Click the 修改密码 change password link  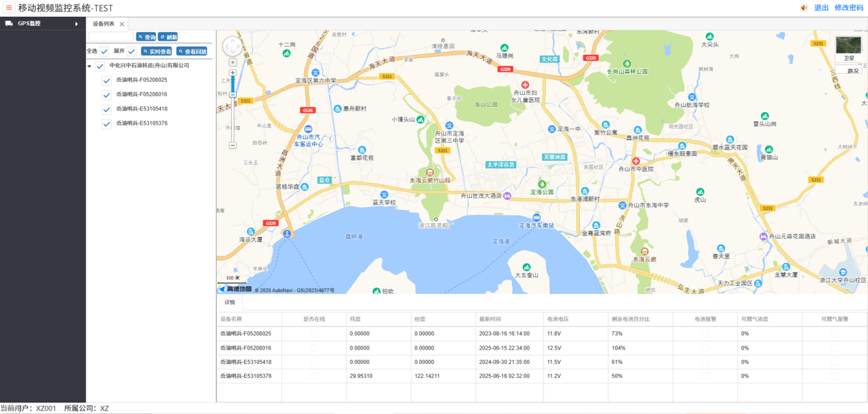[x=849, y=8]
